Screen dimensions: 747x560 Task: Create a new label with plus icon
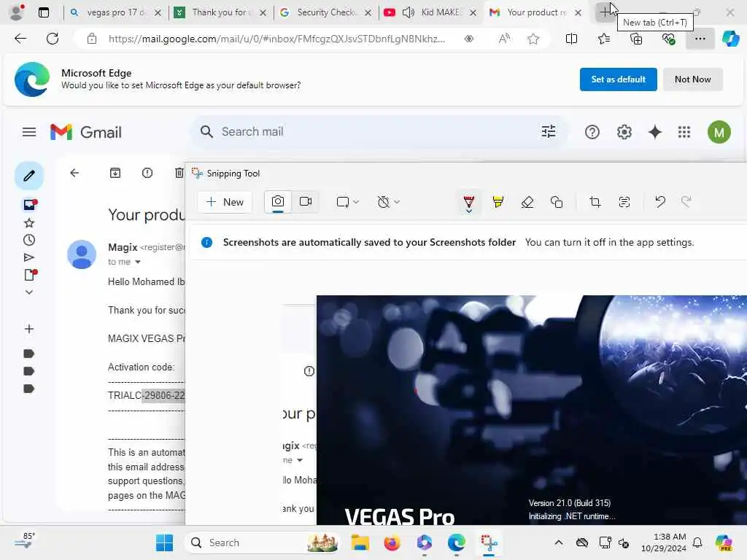(x=29, y=329)
